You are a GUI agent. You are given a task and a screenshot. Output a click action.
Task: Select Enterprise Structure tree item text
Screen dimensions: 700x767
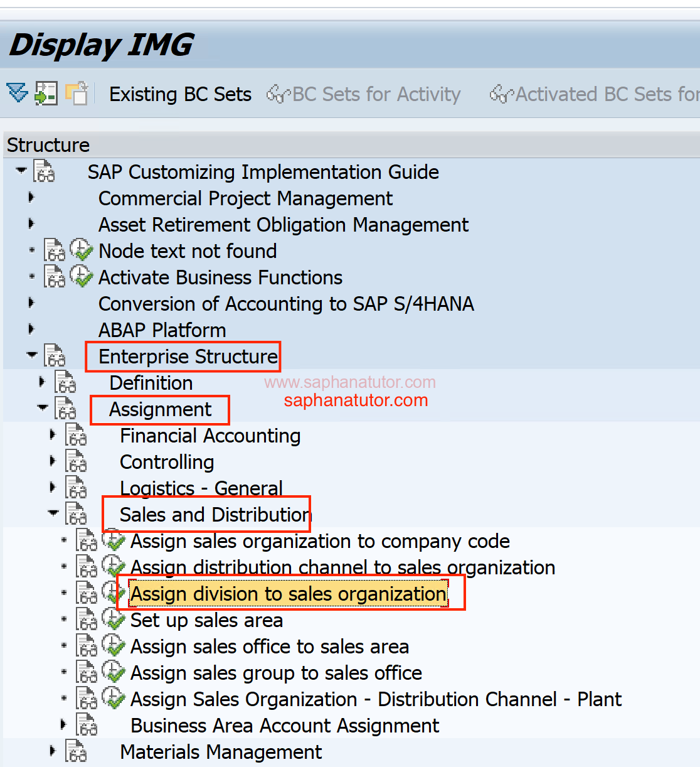188,357
